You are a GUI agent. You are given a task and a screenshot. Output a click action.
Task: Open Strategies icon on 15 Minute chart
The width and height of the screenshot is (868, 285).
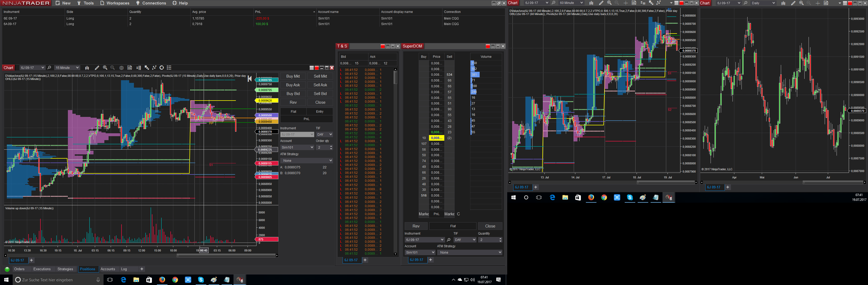click(162, 68)
